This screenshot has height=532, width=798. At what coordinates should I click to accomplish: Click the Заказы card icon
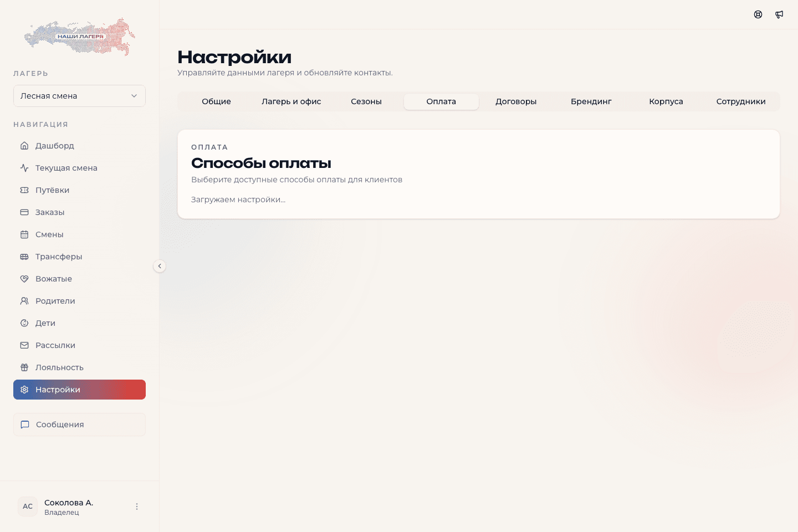[x=24, y=212]
